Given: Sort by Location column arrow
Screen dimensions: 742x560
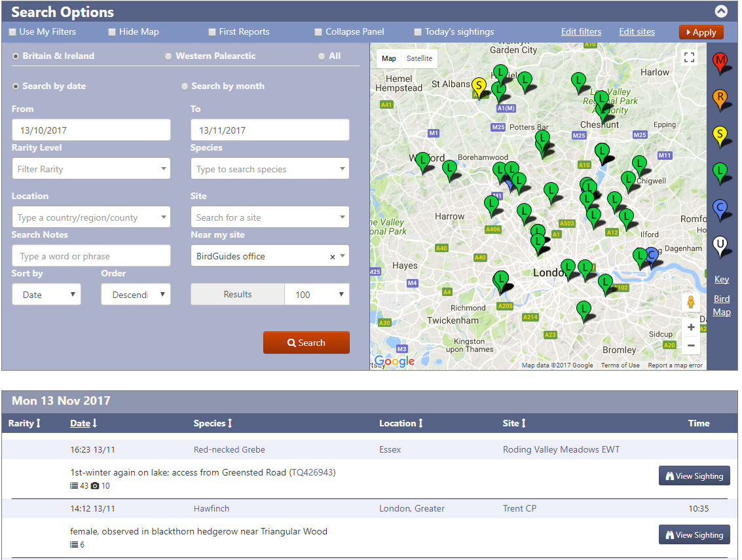Looking at the screenshot, I should point(420,423).
